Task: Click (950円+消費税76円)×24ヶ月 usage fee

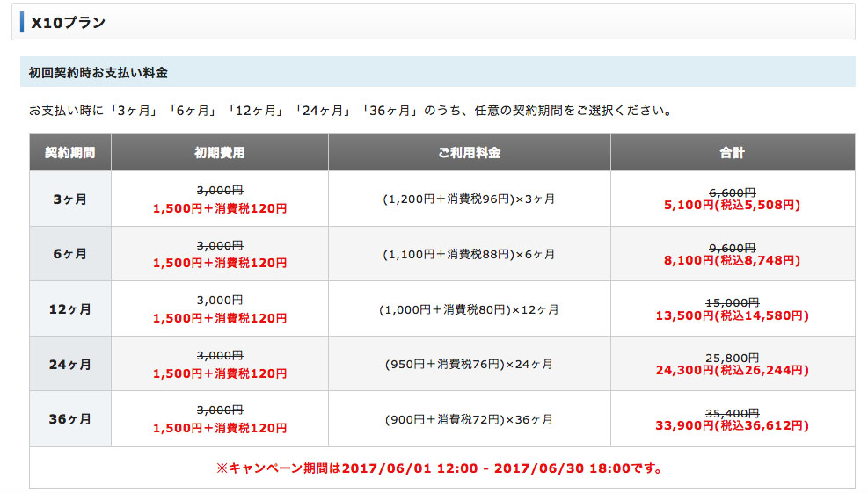Action: click(469, 364)
